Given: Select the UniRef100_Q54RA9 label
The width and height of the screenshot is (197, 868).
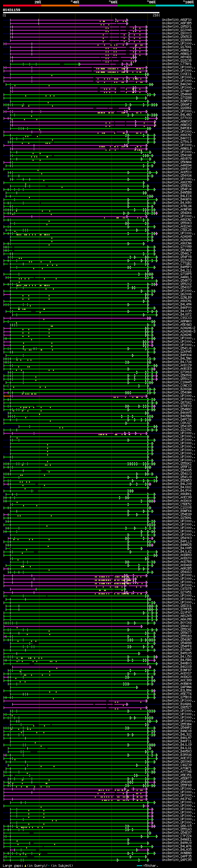Looking at the screenshot, I should coord(177,94).
